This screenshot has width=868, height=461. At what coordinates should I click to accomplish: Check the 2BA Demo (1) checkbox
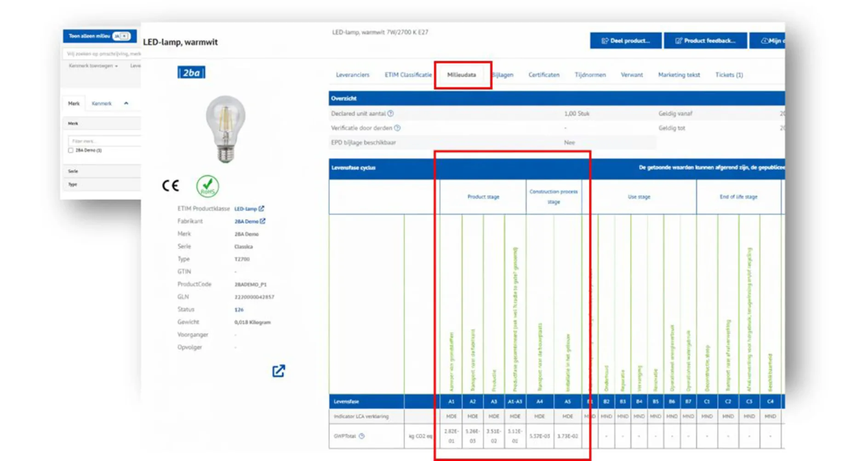71,150
